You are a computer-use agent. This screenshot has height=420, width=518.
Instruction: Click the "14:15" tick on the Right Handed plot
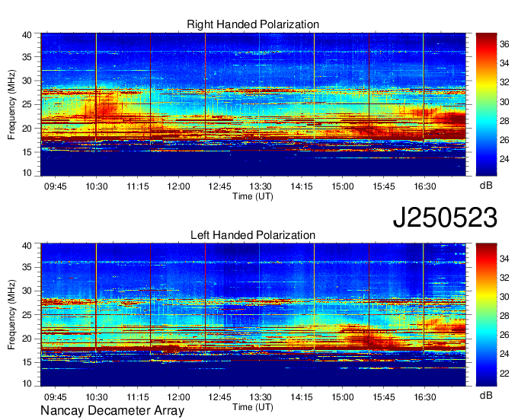tap(302, 186)
